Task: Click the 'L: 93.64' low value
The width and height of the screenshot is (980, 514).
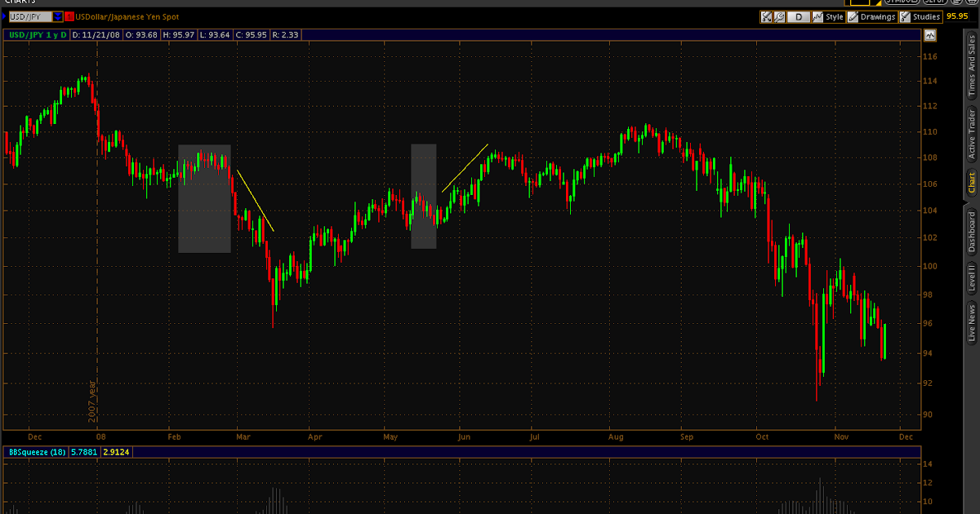Action: pyautogui.click(x=217, y=35)
